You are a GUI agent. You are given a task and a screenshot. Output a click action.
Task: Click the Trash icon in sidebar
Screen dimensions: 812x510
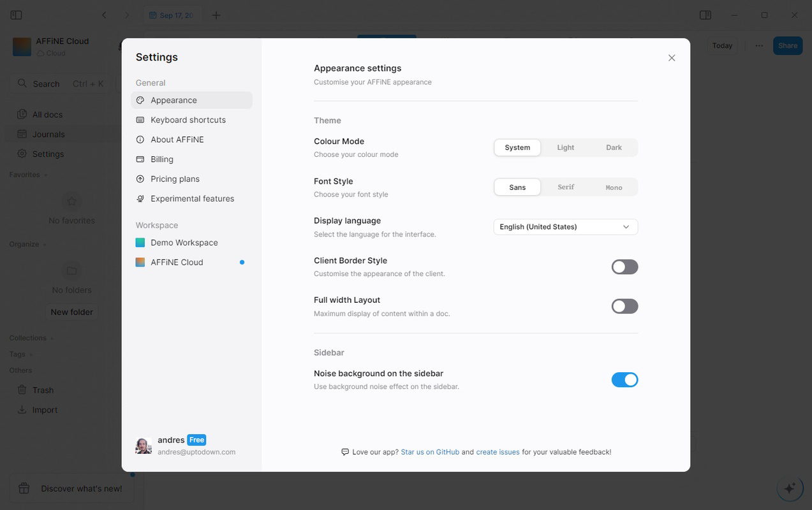22,390
